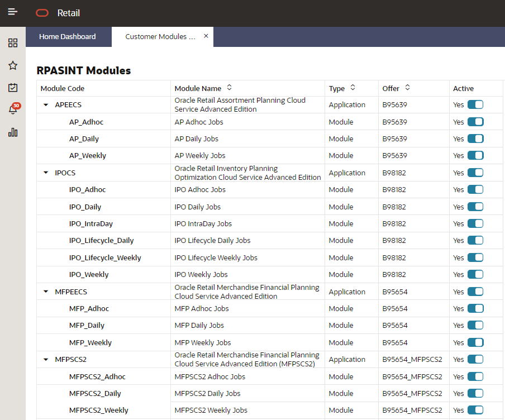Disable the Active toggle for APEECS
505x420 pixels.
475,104
